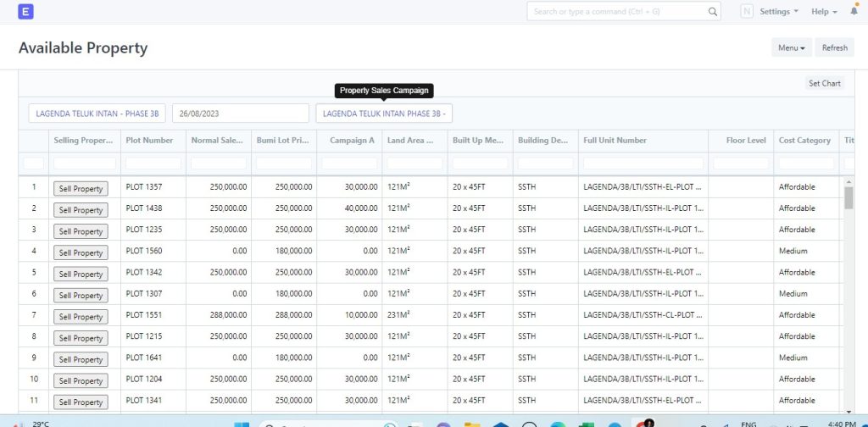The width and height of the screenshot is (868, 427).
Task: Click the magnifier icon in the search bar
Action: coord(713,12)
